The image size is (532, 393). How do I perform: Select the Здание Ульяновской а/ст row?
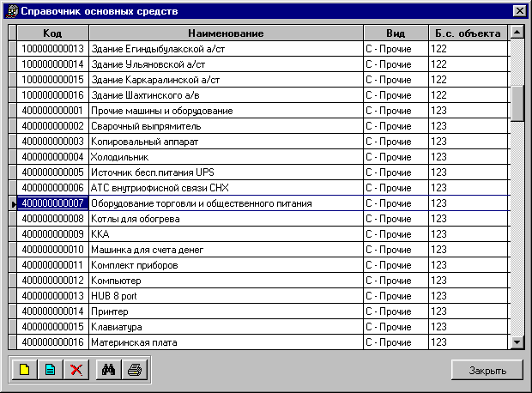tap(225, 64)
